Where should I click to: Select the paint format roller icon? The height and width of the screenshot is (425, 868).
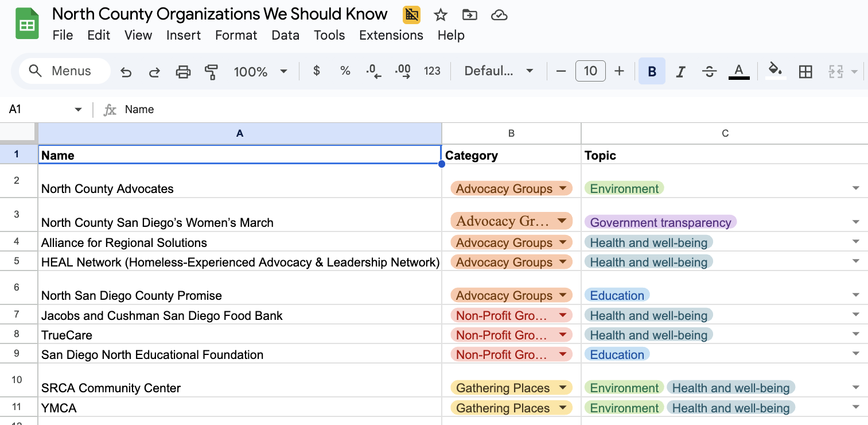(211, 72)
